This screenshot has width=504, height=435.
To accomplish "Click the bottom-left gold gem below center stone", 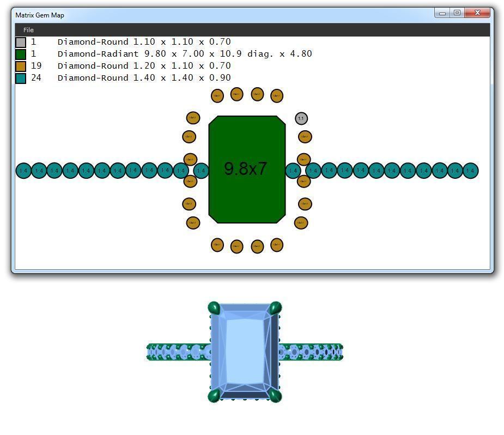I will pyautogui.click(x=217, y=245).
